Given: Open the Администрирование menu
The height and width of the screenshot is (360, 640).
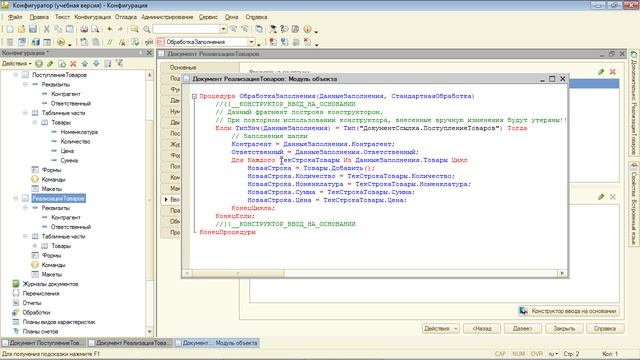Looking at the screenshot, I should pyautogui.click(x=167, y=17).
